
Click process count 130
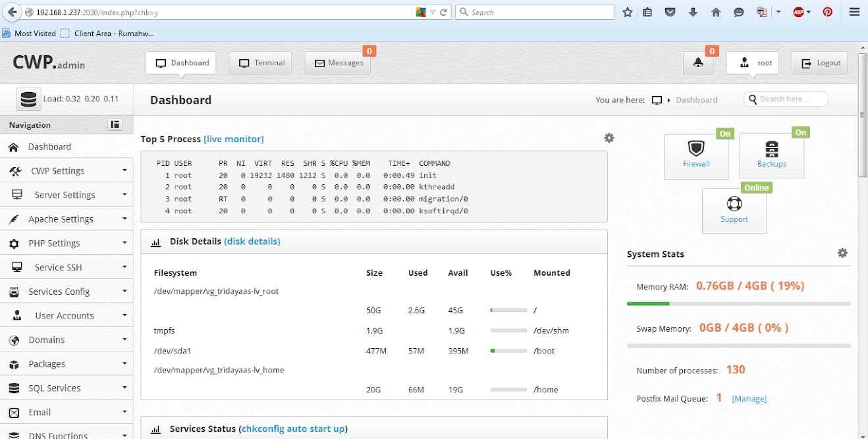tap(736, 370)
